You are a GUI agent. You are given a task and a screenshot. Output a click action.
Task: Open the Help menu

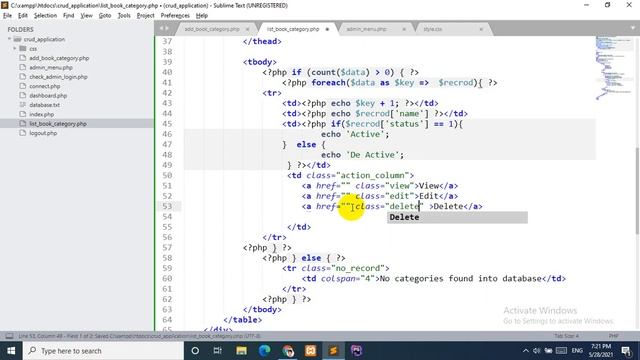click(202, 16)
